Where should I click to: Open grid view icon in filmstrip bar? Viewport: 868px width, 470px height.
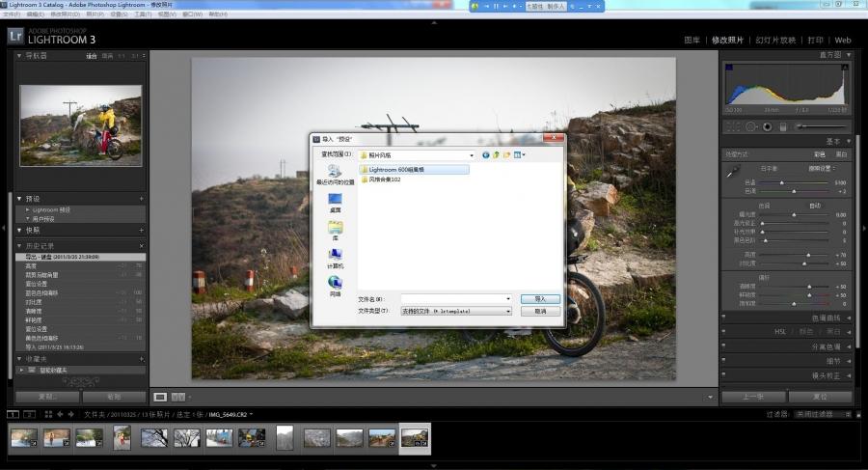coord(48,414)
